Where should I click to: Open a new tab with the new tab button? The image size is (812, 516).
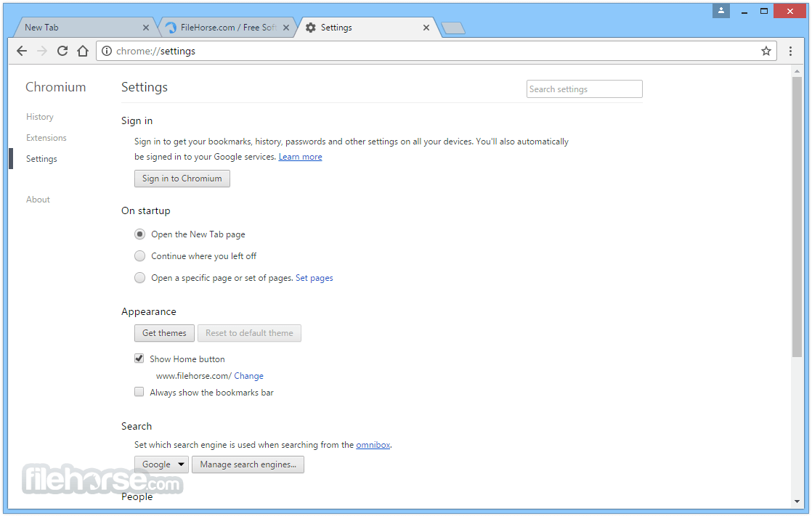(454, 28)
